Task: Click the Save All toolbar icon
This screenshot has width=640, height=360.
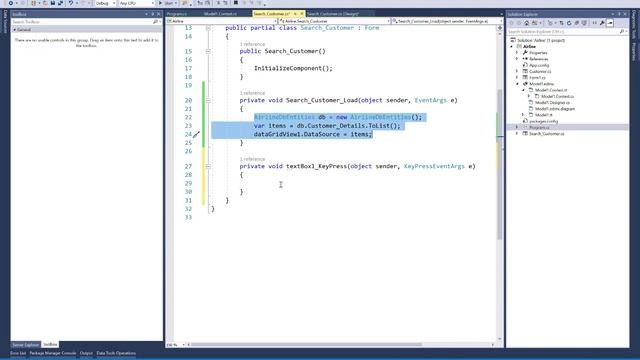Action: [60, 3]
